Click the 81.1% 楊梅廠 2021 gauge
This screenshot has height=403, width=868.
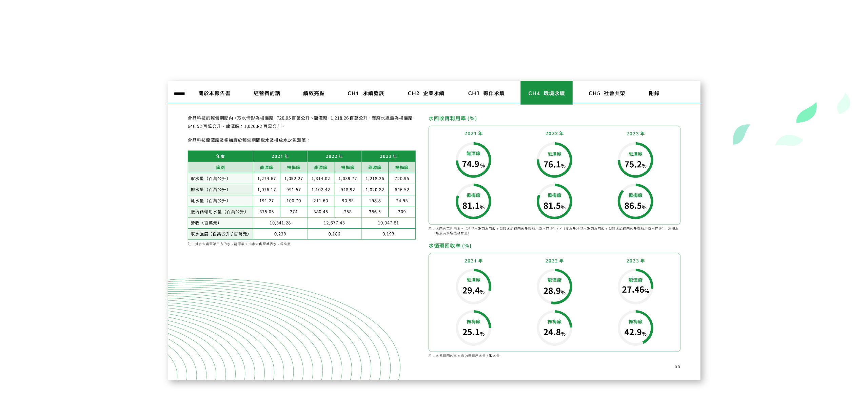[473, 202]
